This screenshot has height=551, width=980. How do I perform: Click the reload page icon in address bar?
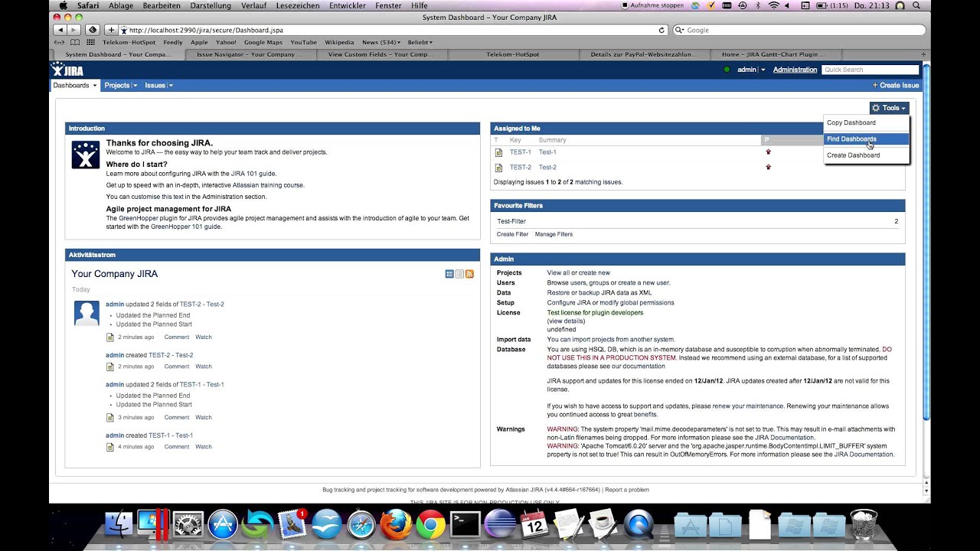661,30
